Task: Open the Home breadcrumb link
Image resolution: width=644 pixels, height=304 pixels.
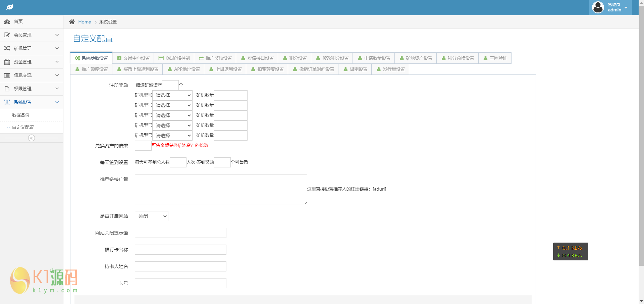Action: tap(85, 22)
